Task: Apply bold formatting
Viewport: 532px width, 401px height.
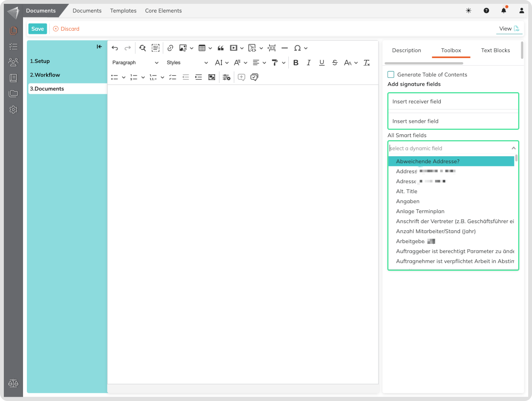Action: coord(296,63)
